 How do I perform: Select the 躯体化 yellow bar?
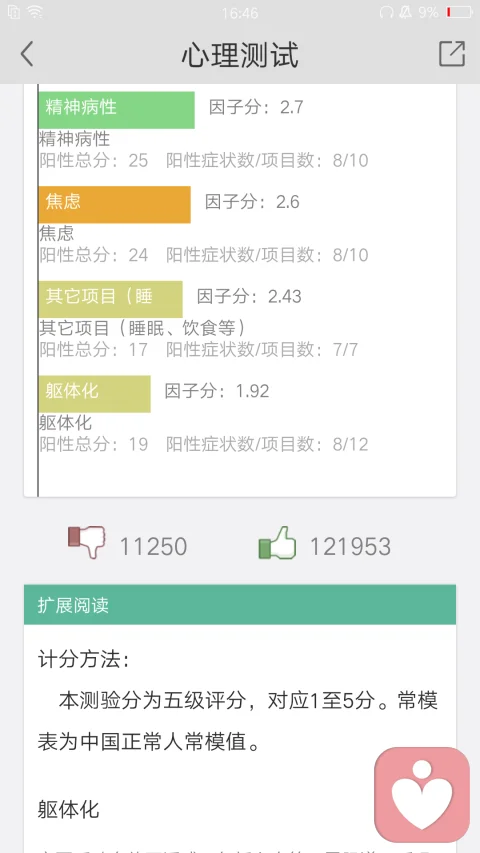tap(95, 394)
